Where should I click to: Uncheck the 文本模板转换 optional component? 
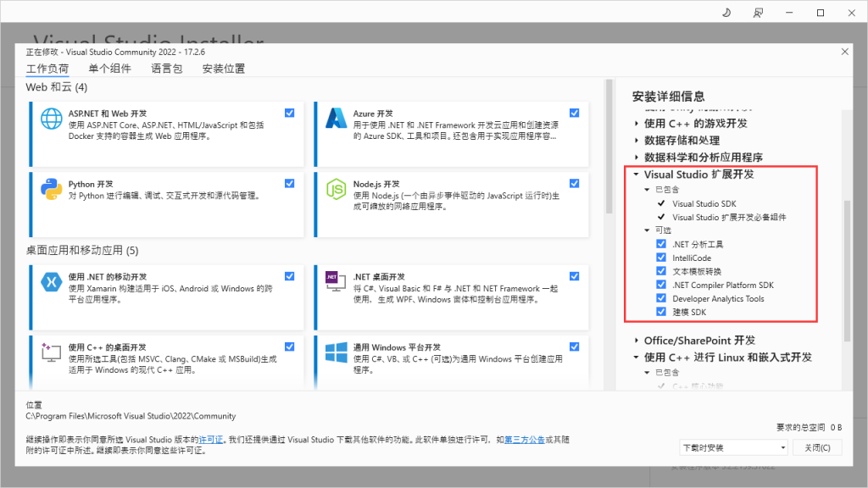tap(661, 271)
